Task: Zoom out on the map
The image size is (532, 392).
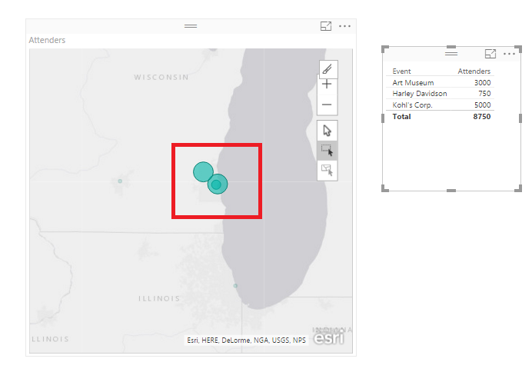Action: [x=327, y=105]
